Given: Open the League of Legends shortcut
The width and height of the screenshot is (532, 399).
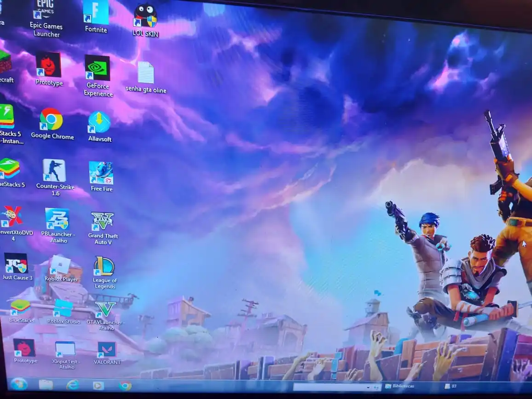Looking at the screenshot, I should 104,273.
